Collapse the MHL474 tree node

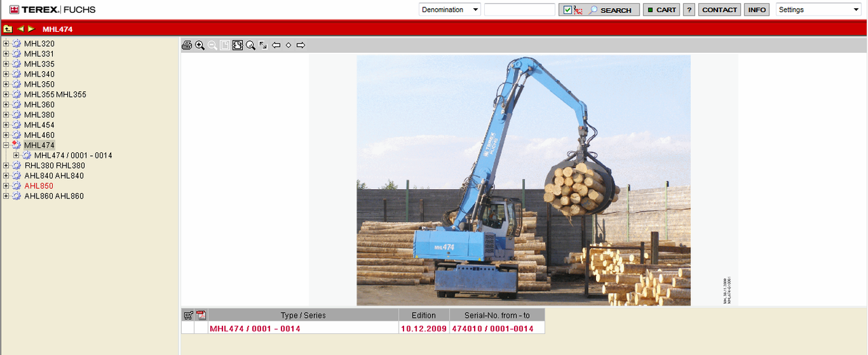pos(6,145)
